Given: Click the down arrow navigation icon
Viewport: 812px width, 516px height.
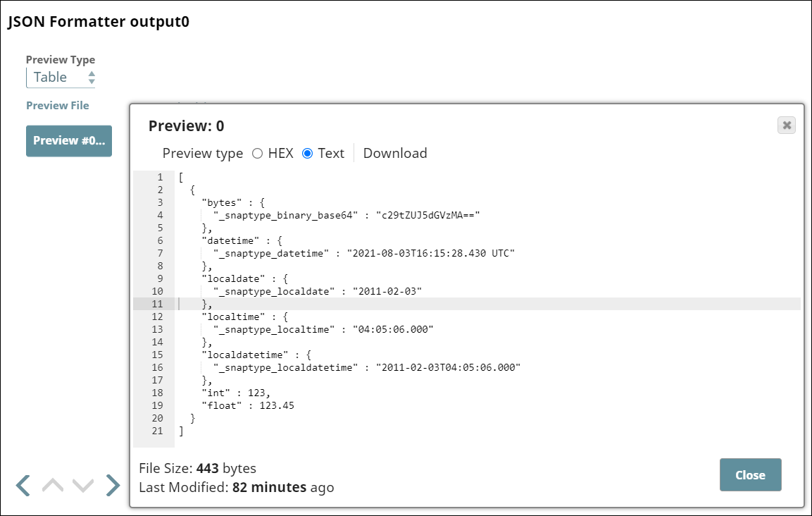Looking at the screenshot, I should click(x=83, y=485).
